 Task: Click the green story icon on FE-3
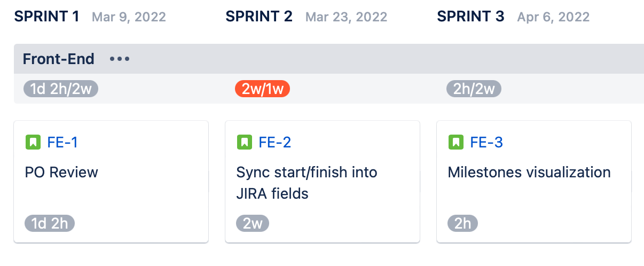pos(455,143)
